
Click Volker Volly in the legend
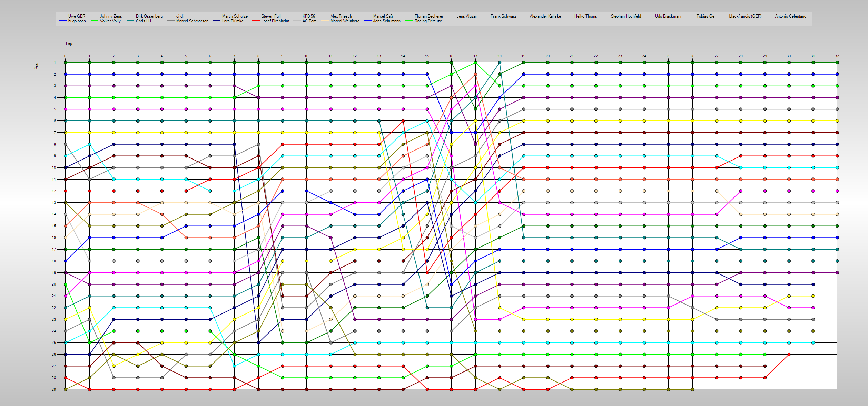pyautogui.click(x=106, y=21)
